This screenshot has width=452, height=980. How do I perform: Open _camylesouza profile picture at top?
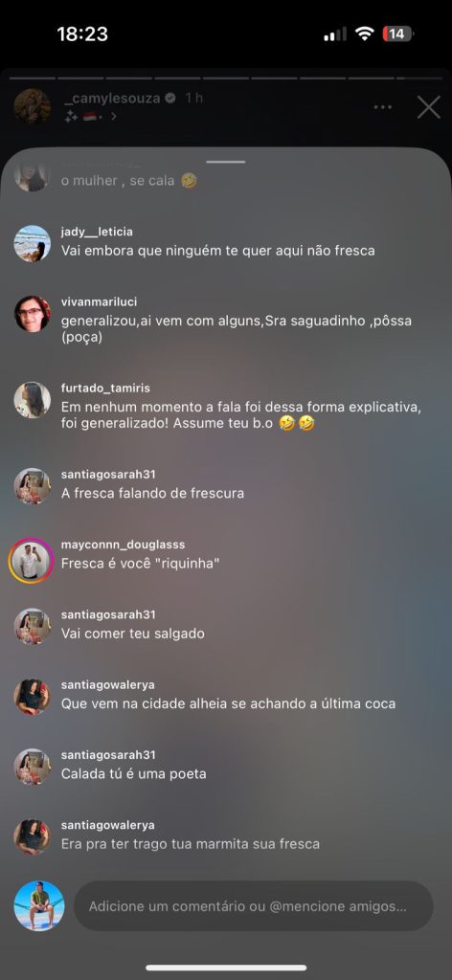pos(32,105)
